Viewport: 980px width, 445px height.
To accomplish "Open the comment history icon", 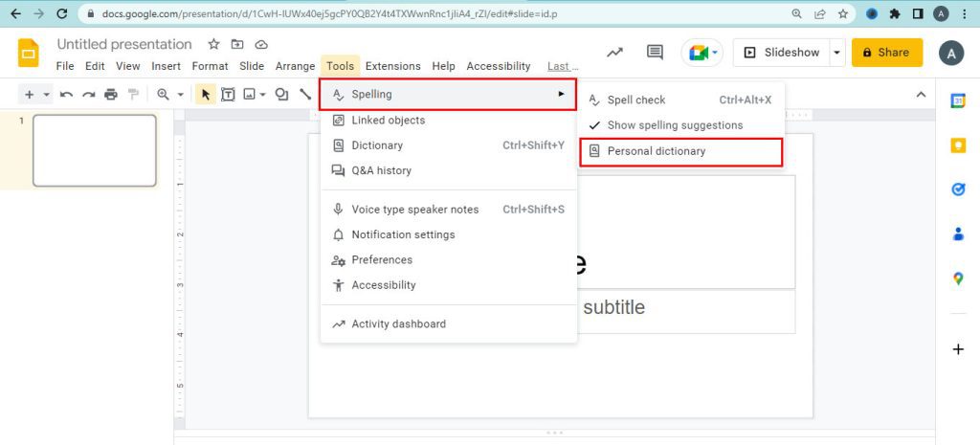I will click(655, 53).
